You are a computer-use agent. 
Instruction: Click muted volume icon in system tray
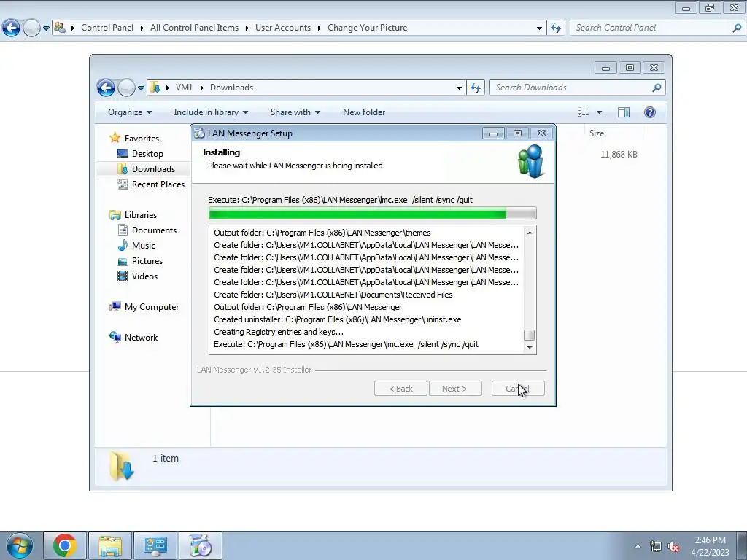pos(673,546)
